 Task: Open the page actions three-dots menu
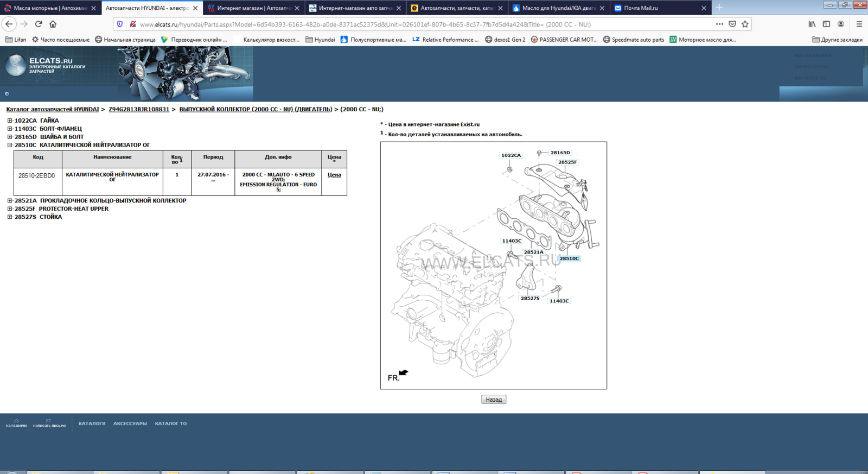click(719, 24)
